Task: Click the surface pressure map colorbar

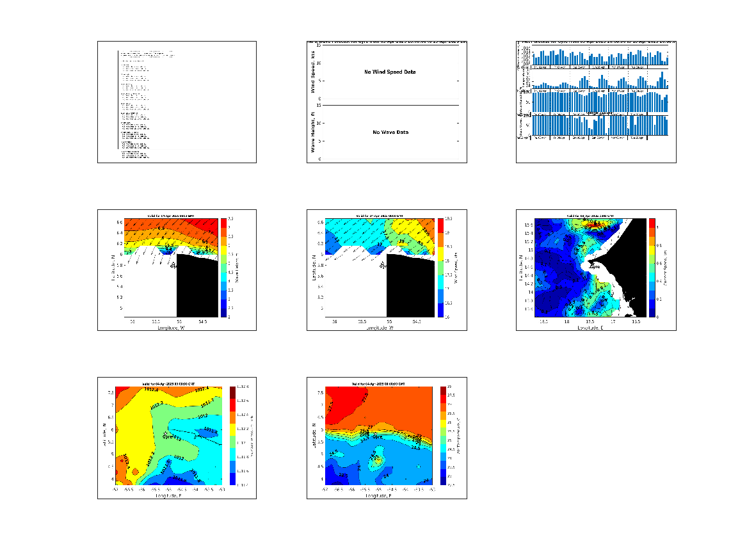Action: [x=232, y=436]
